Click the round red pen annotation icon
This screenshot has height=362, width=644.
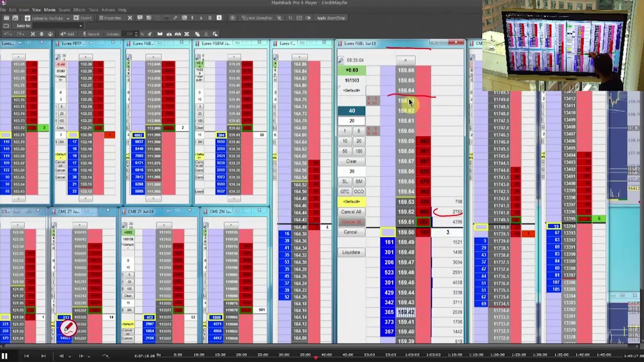coord(68,328)
